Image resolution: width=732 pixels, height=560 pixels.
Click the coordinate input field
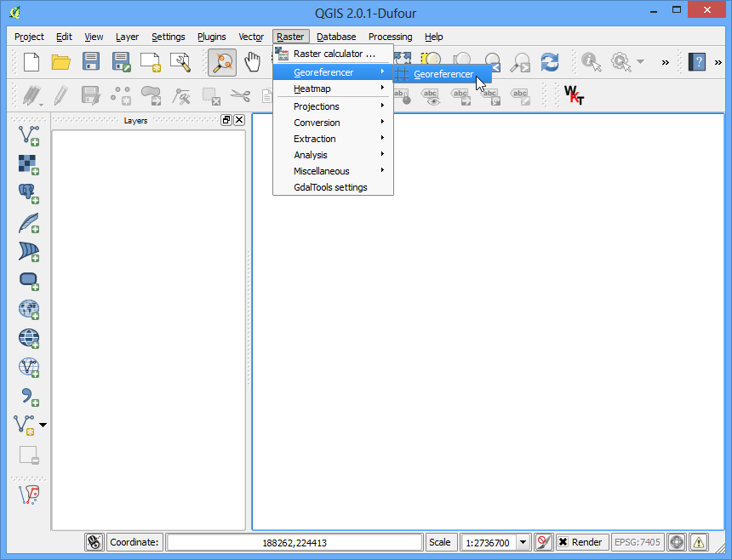[295, 542]
